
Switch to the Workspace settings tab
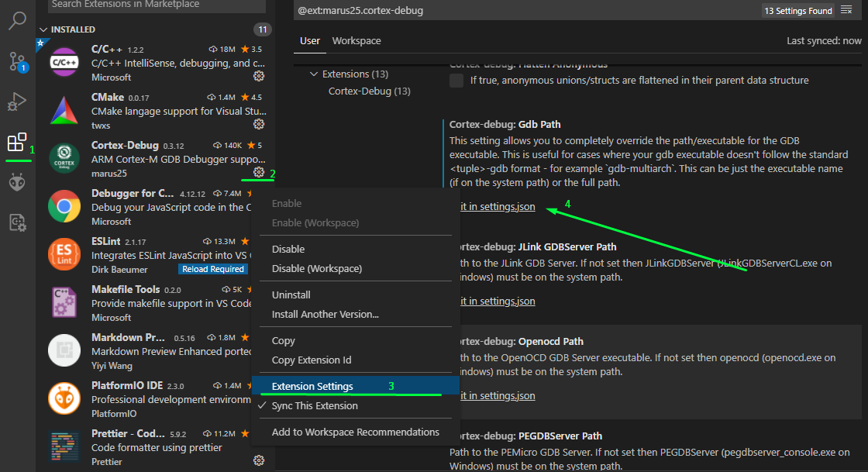[x=356, y=40]
